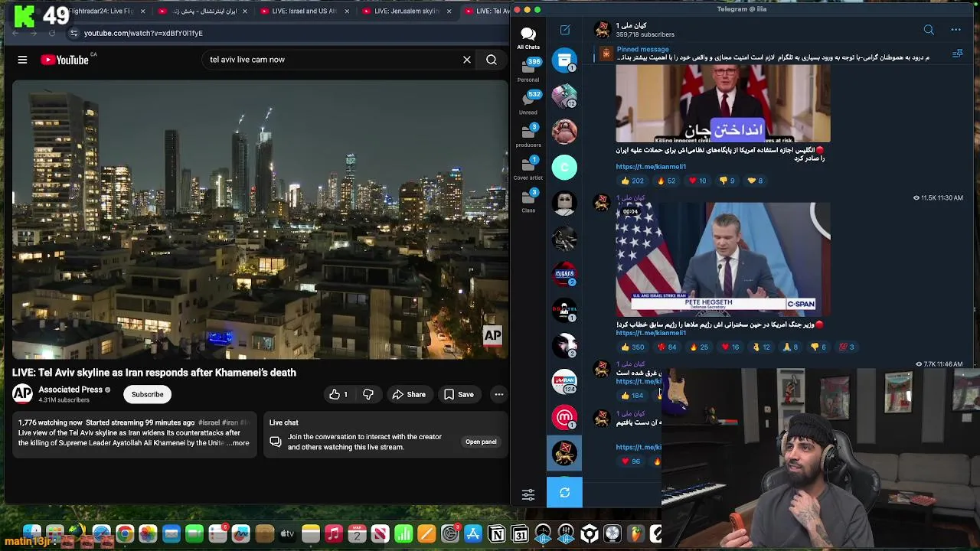Image resolution: width=980 pixels, height=551 pixels.
Task: Open the Telegram channel three-dot menu
Action: tap(955, 30)
